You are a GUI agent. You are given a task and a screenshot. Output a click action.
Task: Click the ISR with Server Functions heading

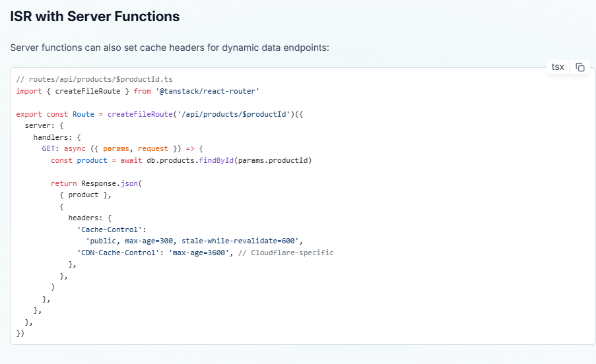coord(95,16)
